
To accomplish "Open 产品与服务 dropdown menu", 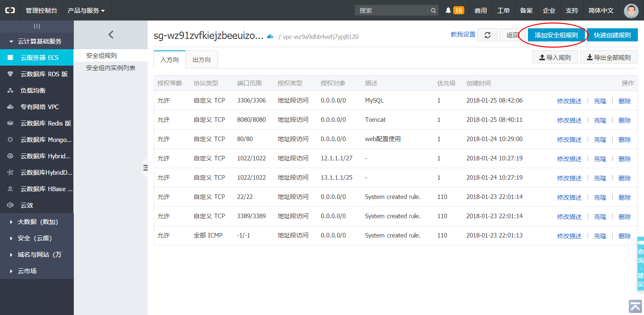I will click(x=86, y=10).
